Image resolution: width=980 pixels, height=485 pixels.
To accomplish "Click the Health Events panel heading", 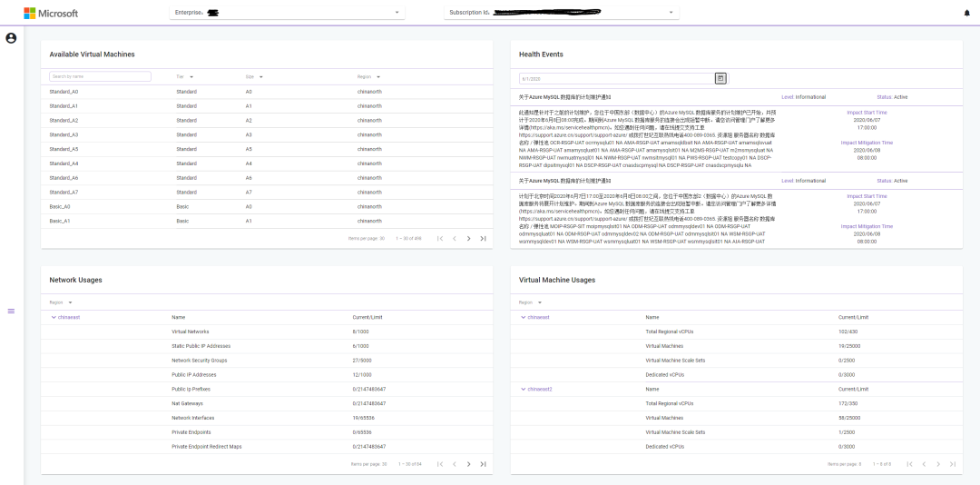I will pos(541,54).
